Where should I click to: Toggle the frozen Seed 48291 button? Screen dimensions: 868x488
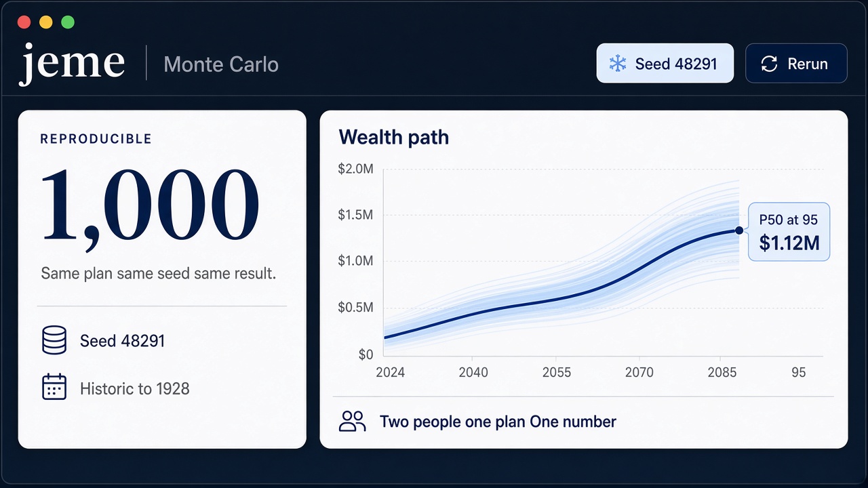click(665, 63)
